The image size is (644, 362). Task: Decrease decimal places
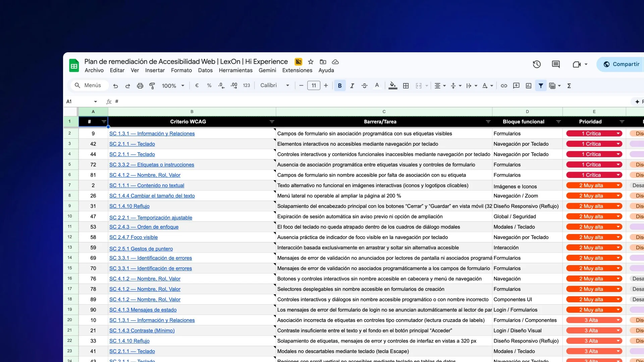[x=221, y=85]
